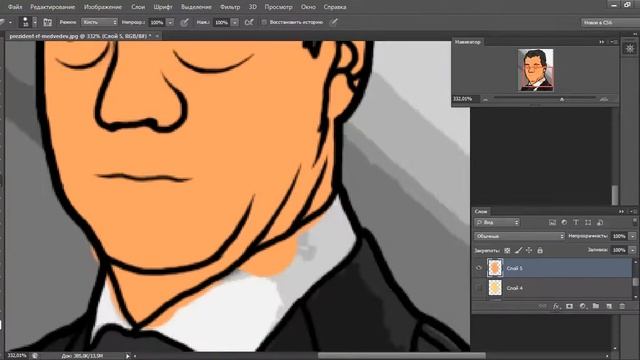Open the 3D menu
The width and height of the screenshot is (640, 360).
click(x=253, y=7)
